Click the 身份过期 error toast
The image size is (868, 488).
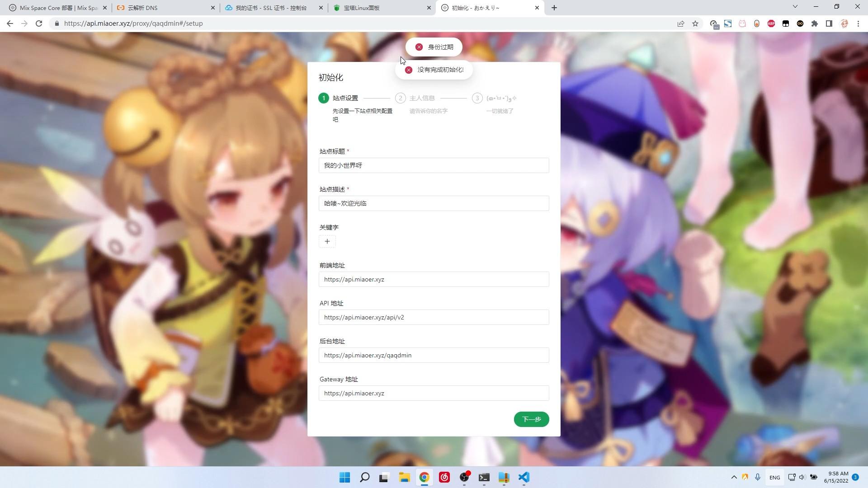(x=434, y=47)
